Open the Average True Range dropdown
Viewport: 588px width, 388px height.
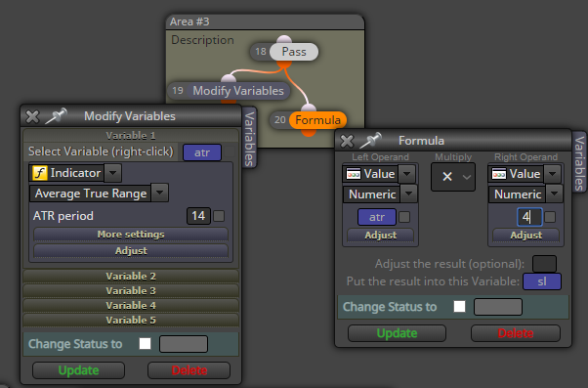pos(160,193)
